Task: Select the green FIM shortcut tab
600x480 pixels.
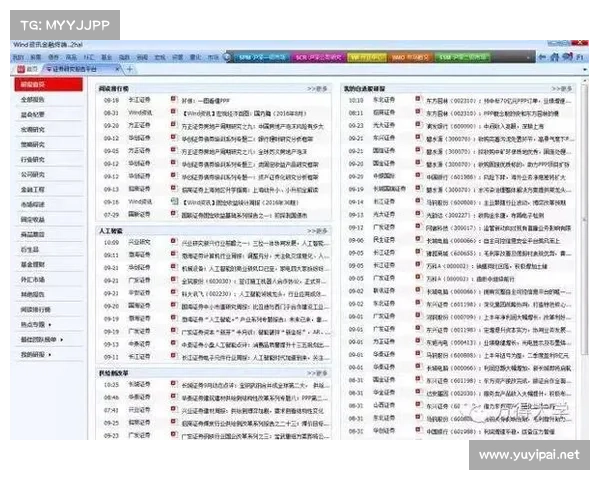Action: click(463, 57)
